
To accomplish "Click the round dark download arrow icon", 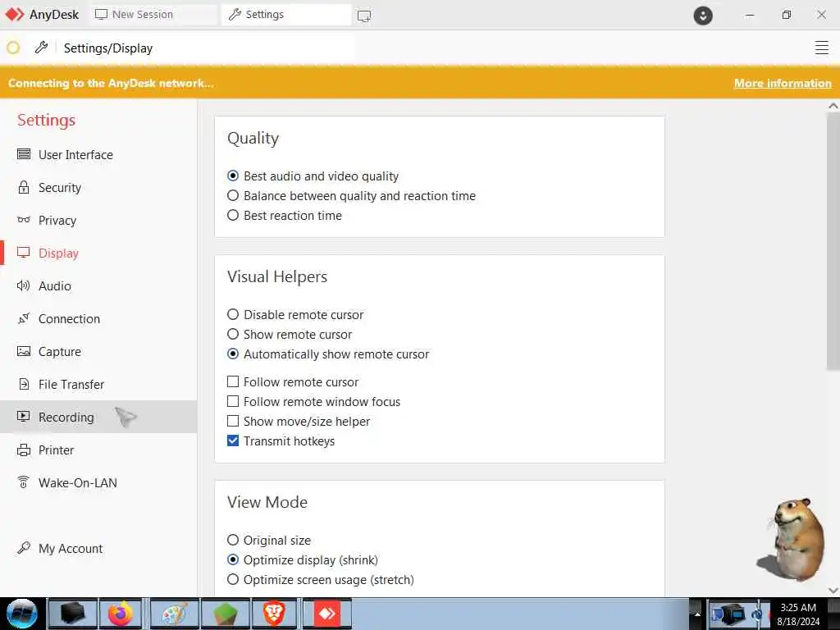I will click(703, 15).
